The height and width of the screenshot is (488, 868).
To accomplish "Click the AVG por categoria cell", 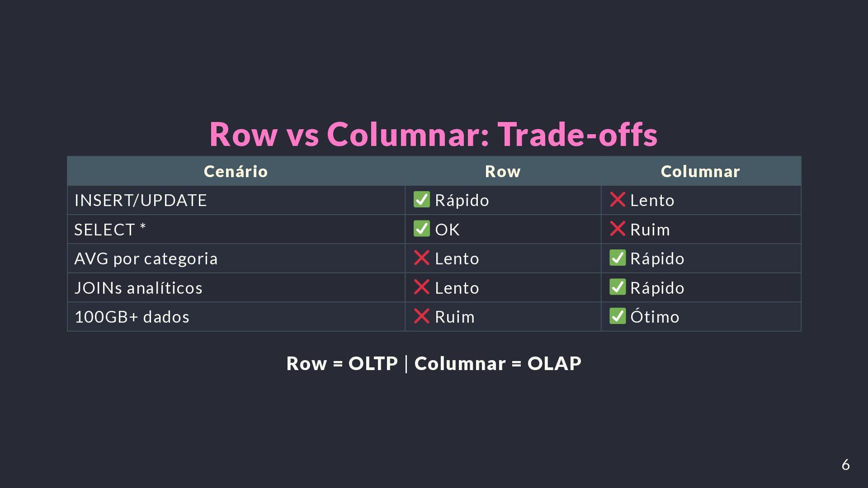I will (x=236, y=258).
